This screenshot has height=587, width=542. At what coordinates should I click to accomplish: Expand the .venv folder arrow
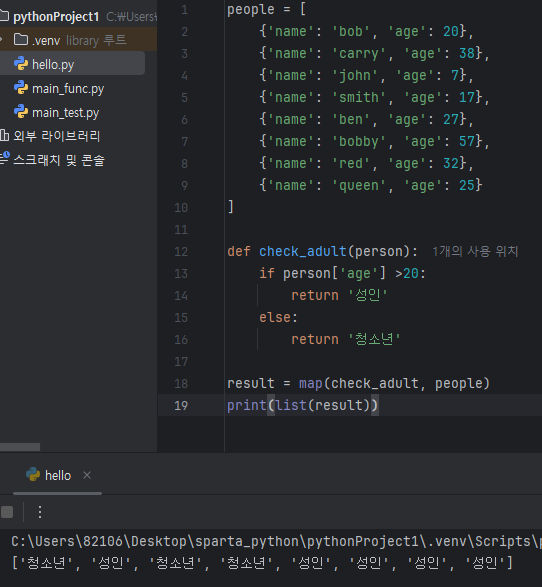tap(2, 39)
